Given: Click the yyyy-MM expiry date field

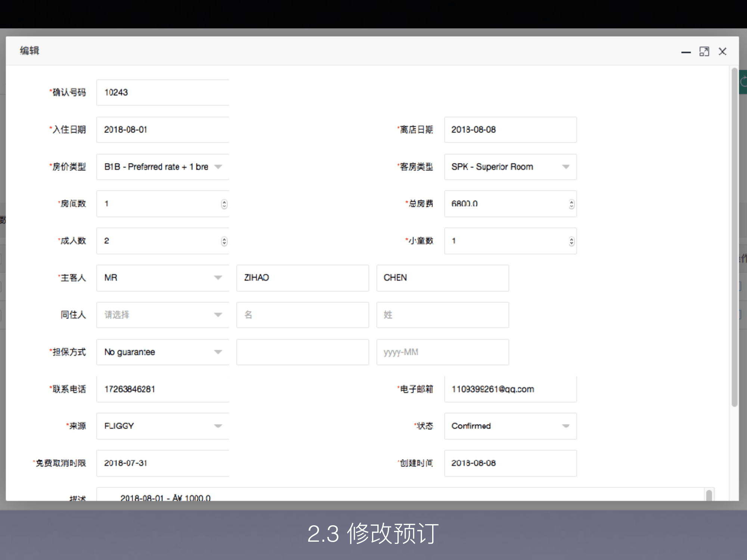Looking at the screenshot, I should (442, 352).
